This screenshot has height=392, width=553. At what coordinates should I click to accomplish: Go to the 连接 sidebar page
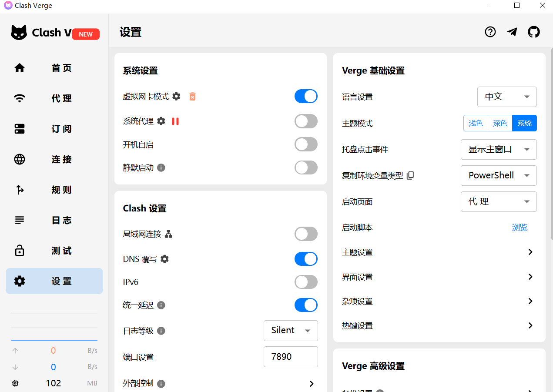click(54, 159)
